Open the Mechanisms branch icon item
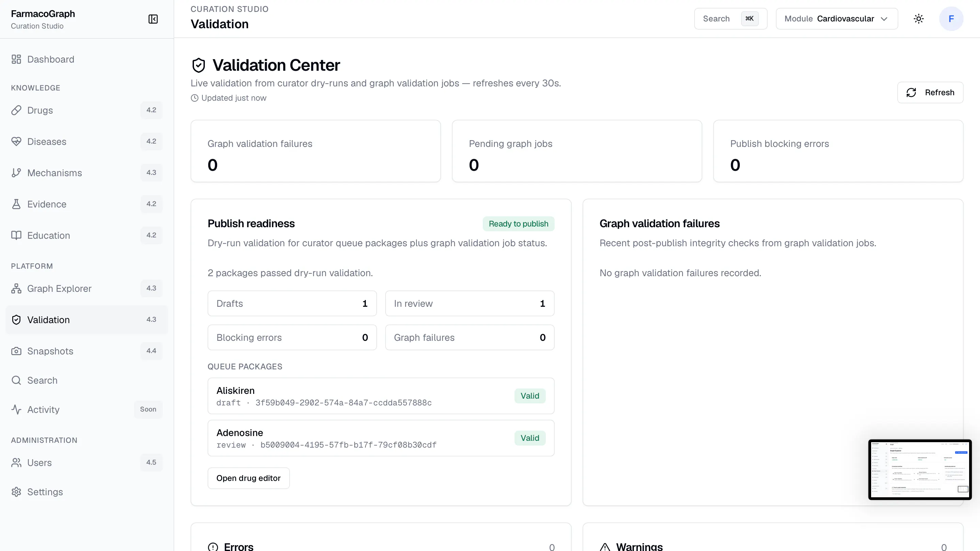 [x=16, y=173]
